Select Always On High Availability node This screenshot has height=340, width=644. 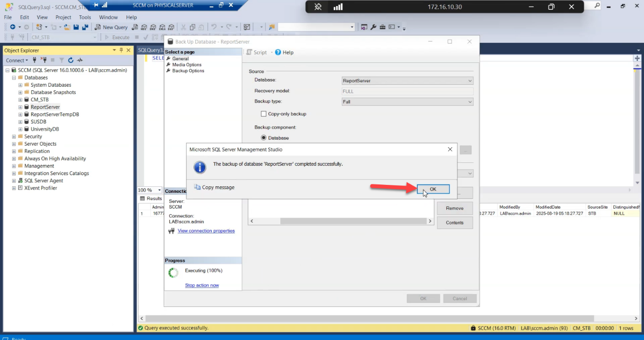pyautogui.click(x=55, y=158)
